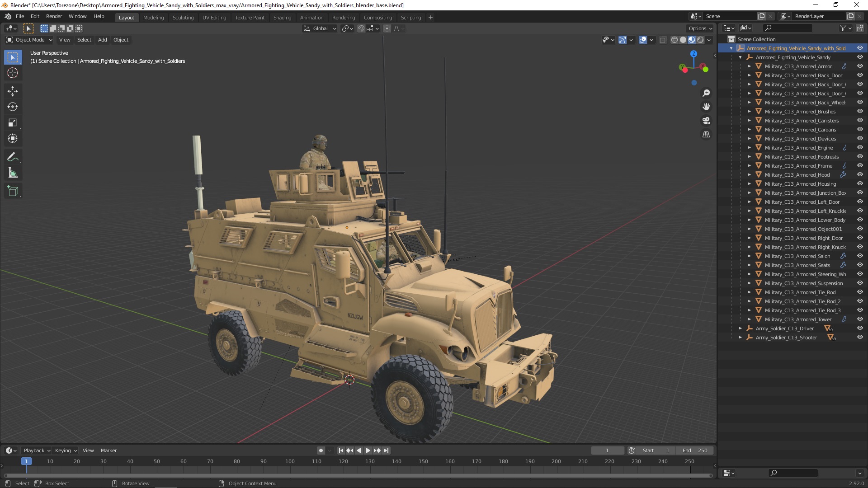Expand the Army_Soldier_C13_Shooter collection
This screenshot has height=488, width=868.
pos(741,338)
